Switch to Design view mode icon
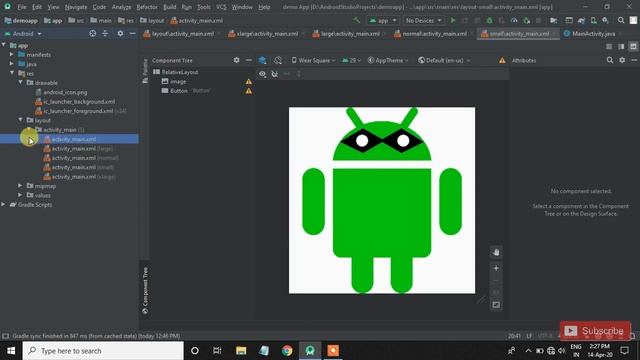The height and width of the screenshot is (360, 640). coord(633,47)
